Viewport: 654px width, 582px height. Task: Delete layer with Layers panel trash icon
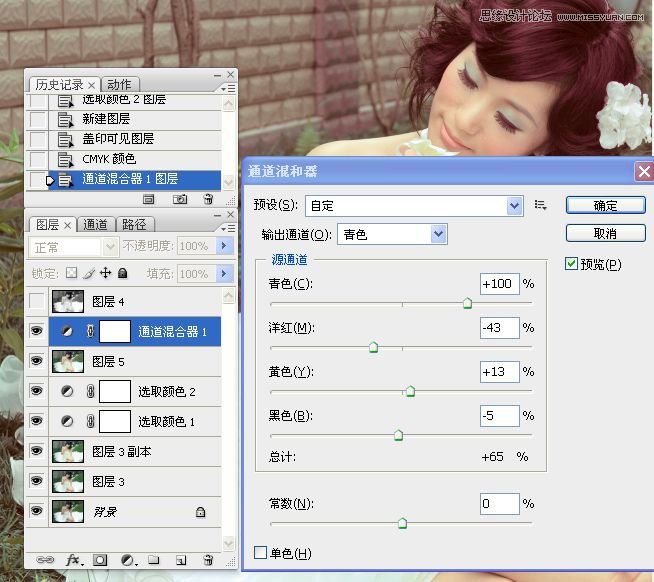pyautogui.click(x=208, y=561)
